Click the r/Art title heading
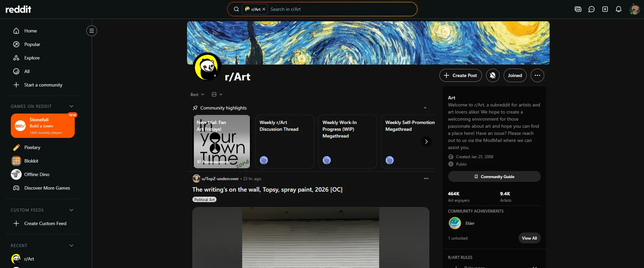Image resolution: width=644 pixels, height=268 pixels. point(238,77)
